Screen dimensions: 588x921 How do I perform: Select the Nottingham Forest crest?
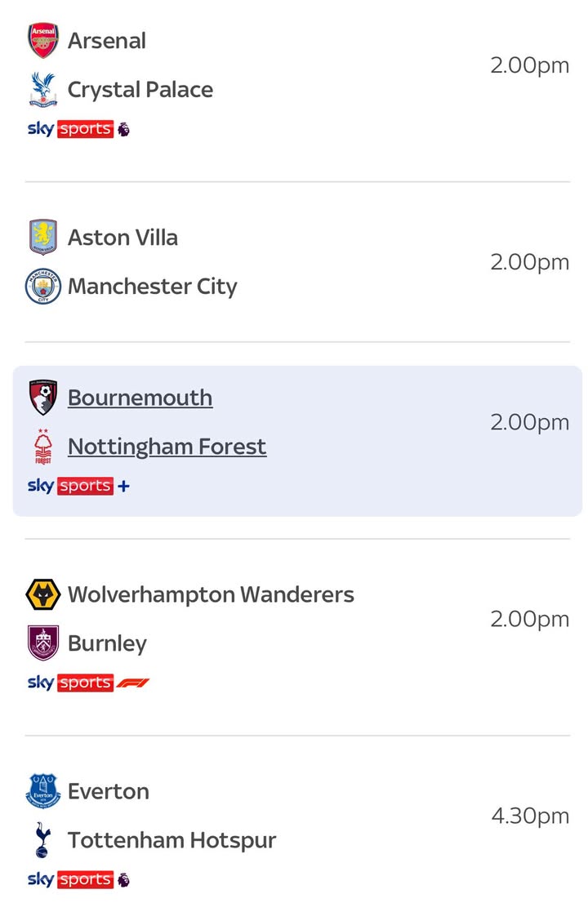43,447
